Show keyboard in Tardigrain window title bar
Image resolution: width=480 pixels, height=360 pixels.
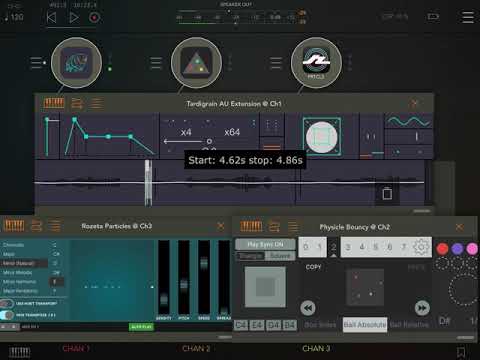pyautogui.click(x=54, y=103)
